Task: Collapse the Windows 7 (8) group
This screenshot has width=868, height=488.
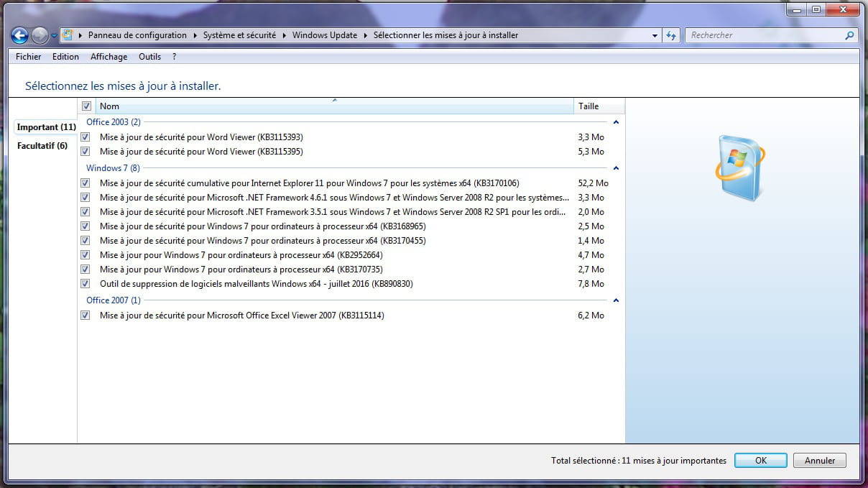Action: [616, 168]
